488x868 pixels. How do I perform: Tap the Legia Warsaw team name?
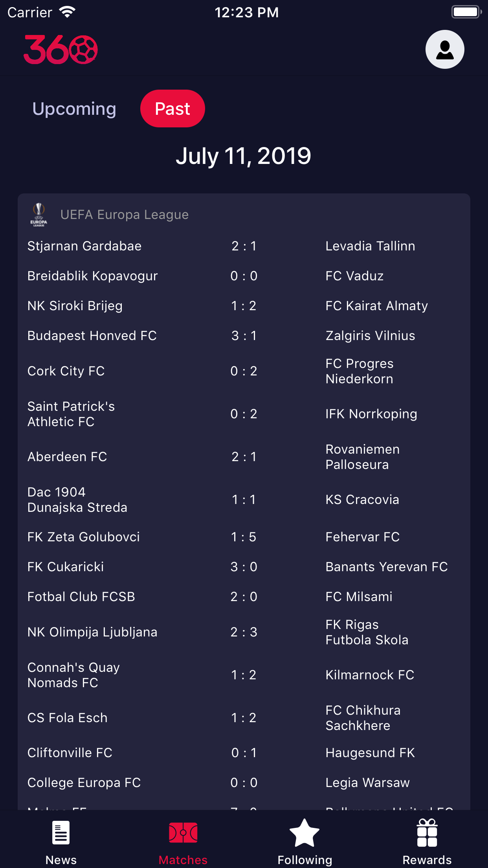pyautogui.click(x=368, y=783)
